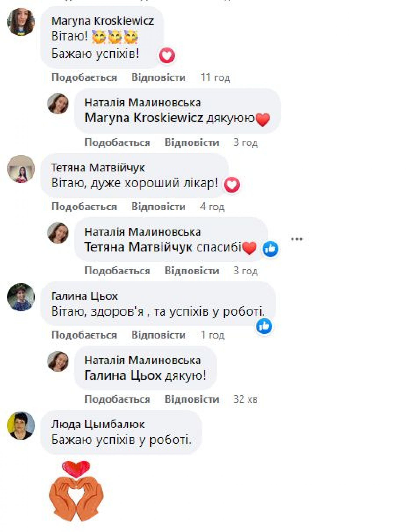Click the '32 хв' timestamp
The height and width of the screenshot is (532, 411).
click(x=246, y=399)
